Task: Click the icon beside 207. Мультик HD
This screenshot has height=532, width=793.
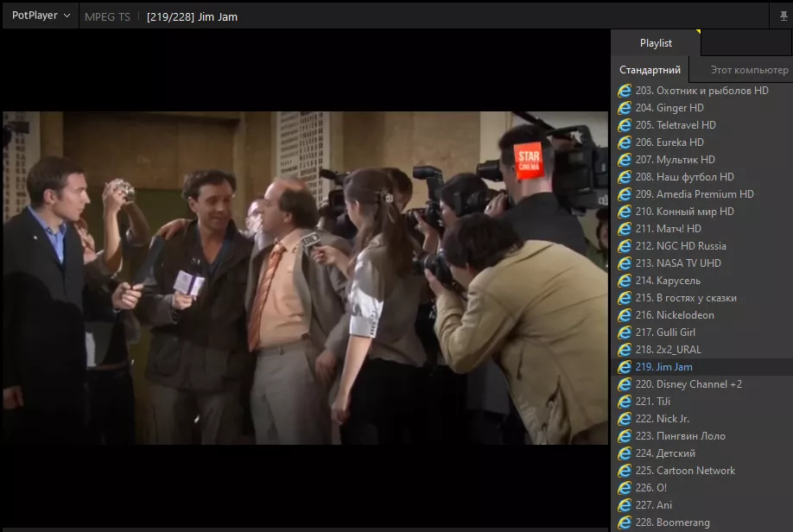Action: click(625, 159)
